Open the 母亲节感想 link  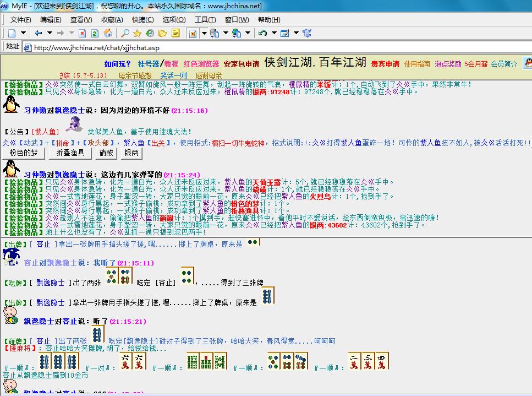(x=135, y=75)
